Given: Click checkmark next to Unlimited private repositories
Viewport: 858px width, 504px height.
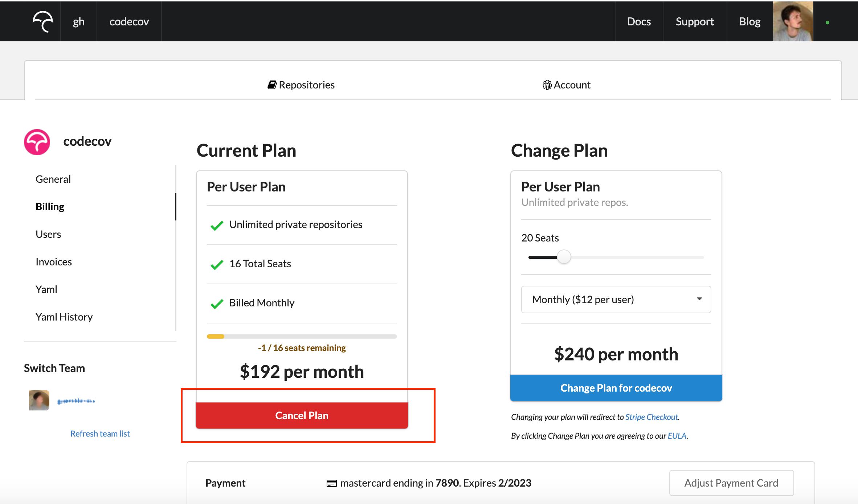Looking at the screenshot, I should click(x=217, y=226).
